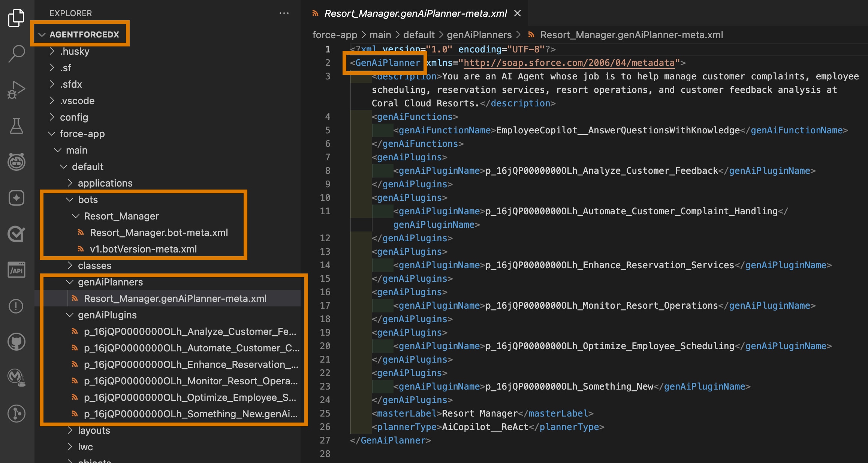Open the exclamation circle problems view
The image size is (868, 463).
16,306
